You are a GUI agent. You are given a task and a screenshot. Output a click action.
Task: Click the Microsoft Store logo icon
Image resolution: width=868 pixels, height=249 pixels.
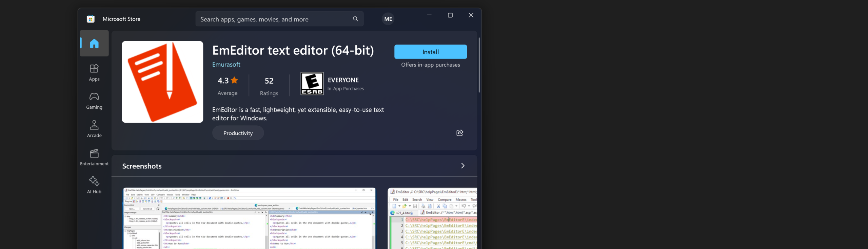pyautogui.click(x=91, y=19)
